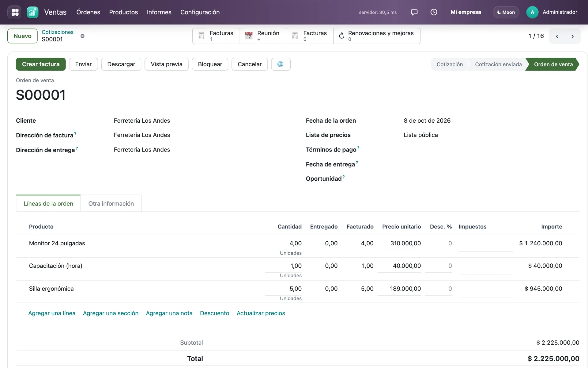
Task: Select the Cotización status stage
Action: click(450, 64)
